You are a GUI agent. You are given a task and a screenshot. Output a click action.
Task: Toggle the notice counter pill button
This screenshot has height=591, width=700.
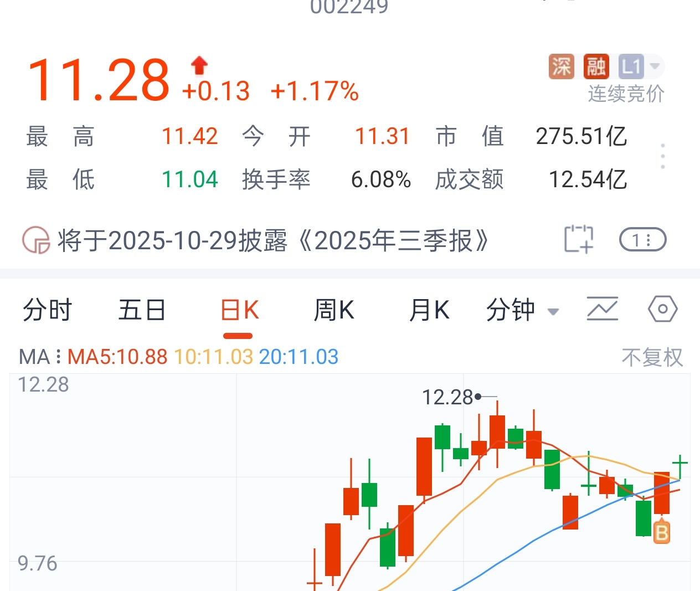click(x=642, y=240)
